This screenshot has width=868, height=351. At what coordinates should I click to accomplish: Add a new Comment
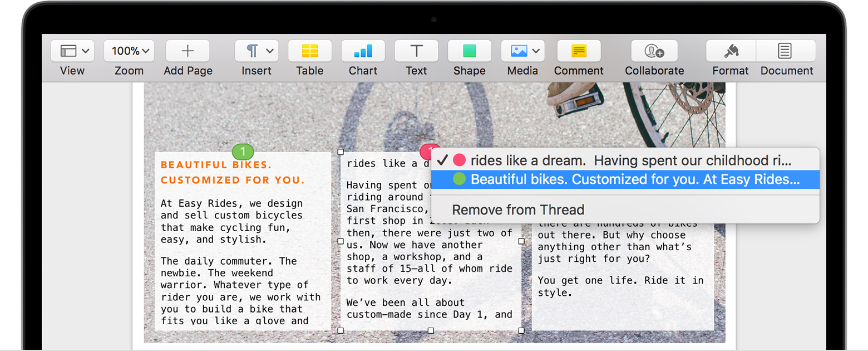pos(579,51)
